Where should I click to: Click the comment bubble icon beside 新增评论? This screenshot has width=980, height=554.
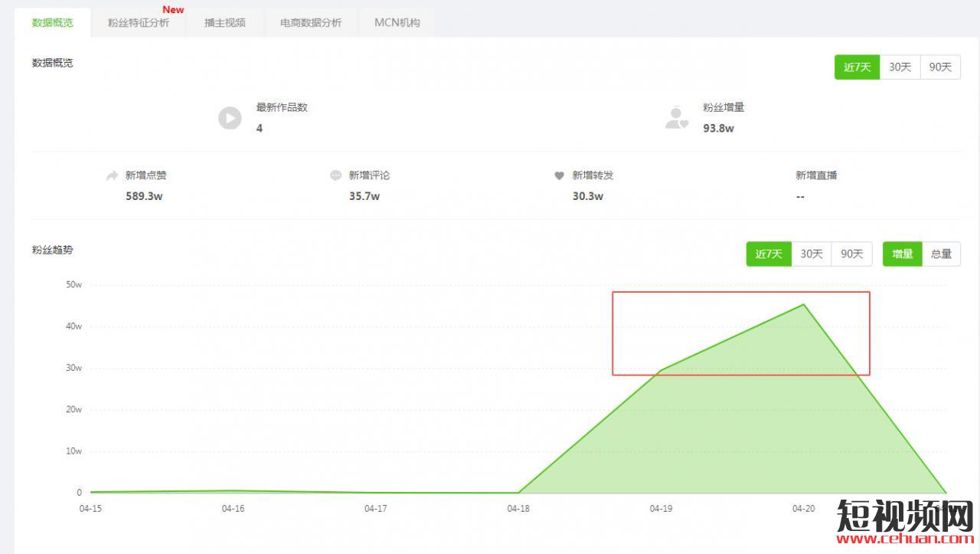click(335, 175)
